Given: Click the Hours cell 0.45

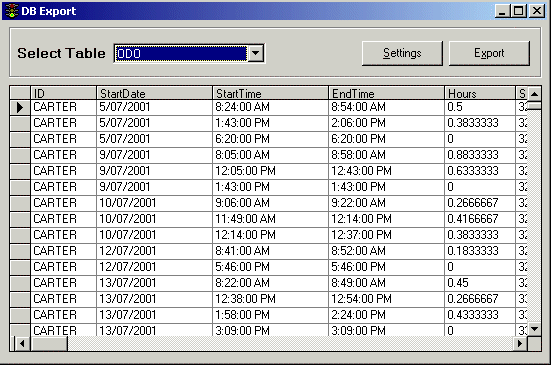Looking at the screenshot, I should [x=480, y=283].
